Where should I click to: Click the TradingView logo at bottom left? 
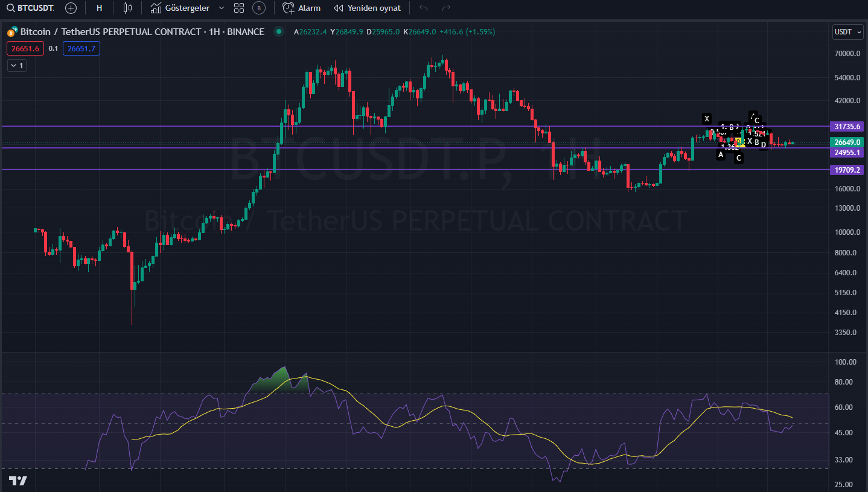[18, 481]
